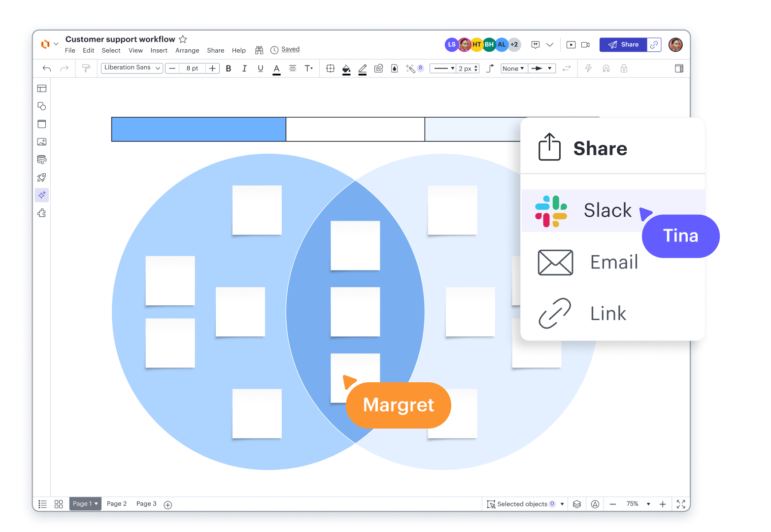The image size is (771, 532).
Task: Click the swap arrow direction icon
Action: [x=567, y=68]
